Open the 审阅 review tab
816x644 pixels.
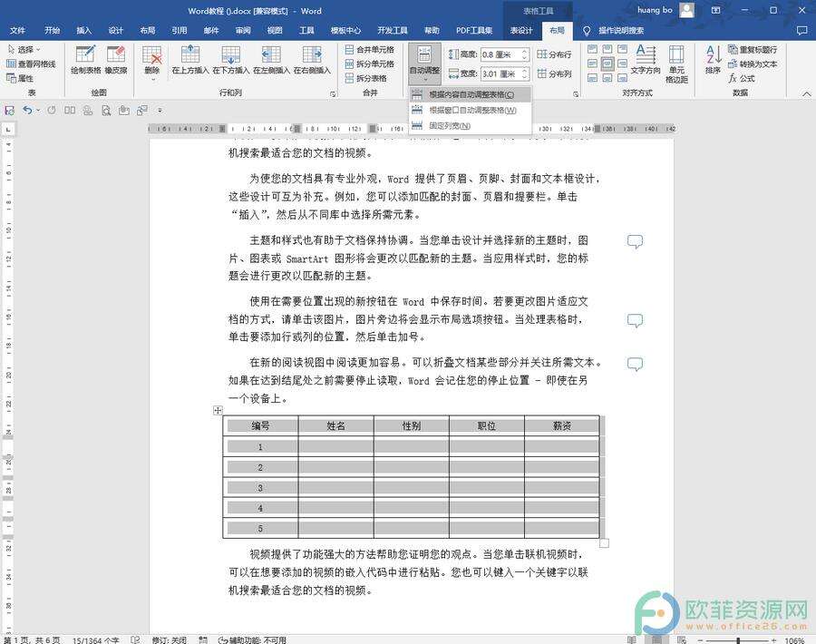point(243,30)
